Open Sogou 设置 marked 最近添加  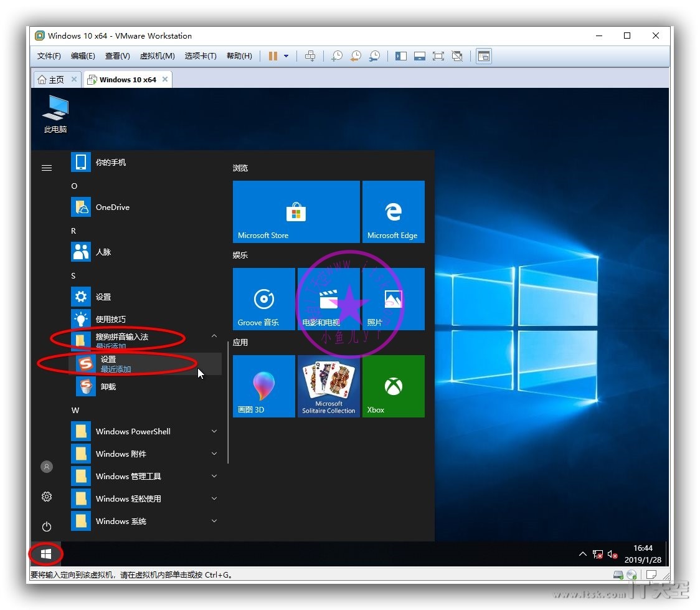[x=146, y=364]
